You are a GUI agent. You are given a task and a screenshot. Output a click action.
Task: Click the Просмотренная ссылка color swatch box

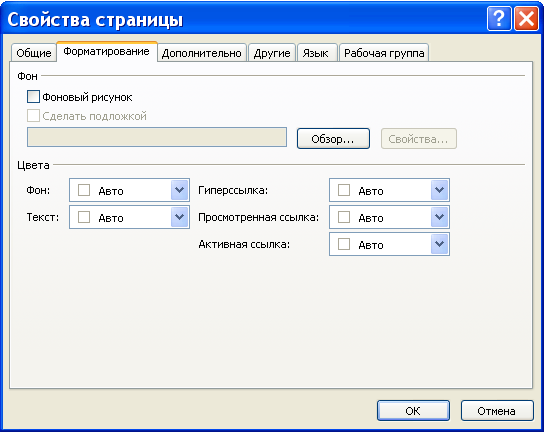click(x=344, y=217)
